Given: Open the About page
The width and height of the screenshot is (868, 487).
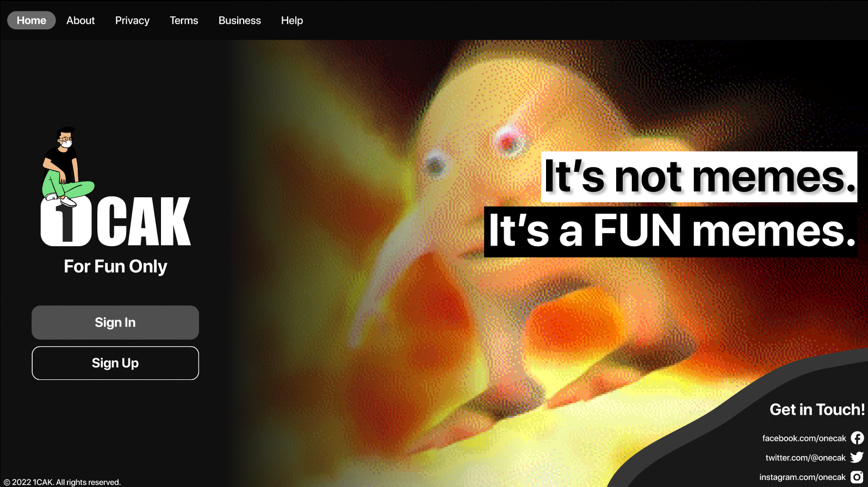Looking at the screenshot, I should [80, 20].
